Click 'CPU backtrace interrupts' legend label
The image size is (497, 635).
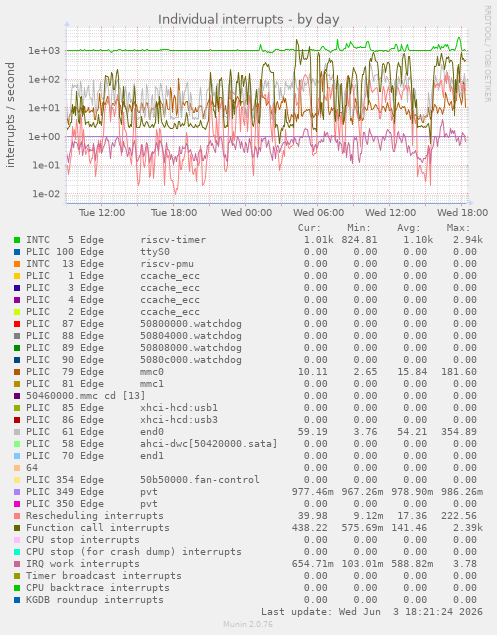click(x=98, y=588)
